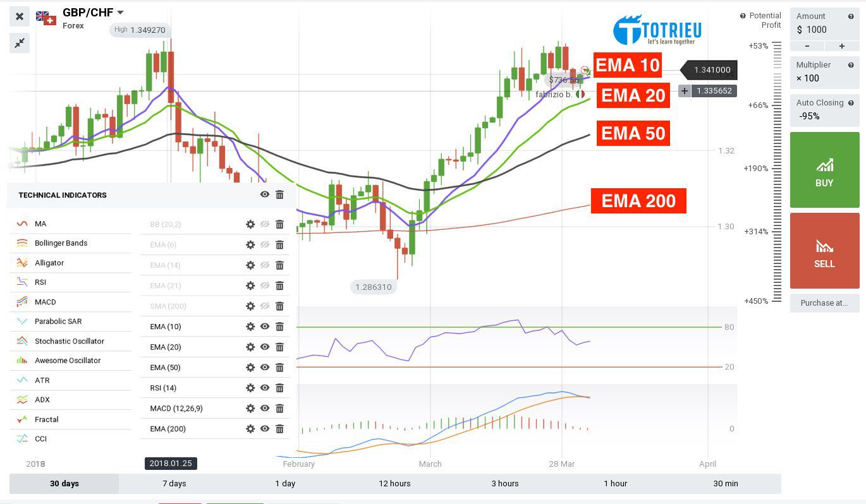866x504 pixels.
Task: Click the collapse chart arrows icon
Action: 20,43
